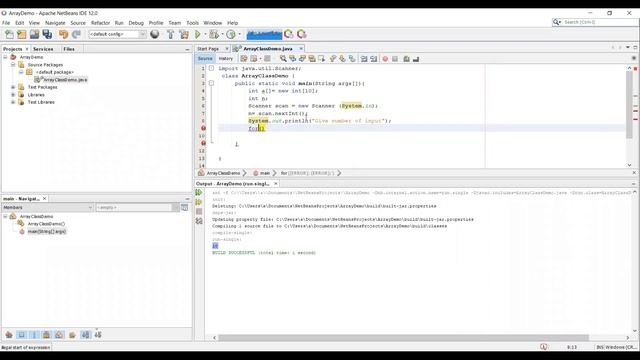
Task: Toggle seventh filter icon in Navigator bottom bar
Action: point(85,335)
